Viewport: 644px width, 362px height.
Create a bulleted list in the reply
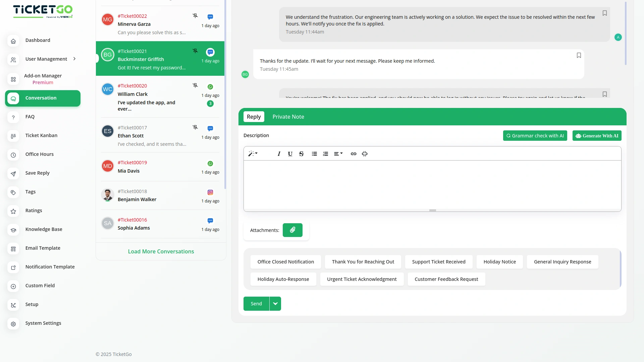314,154
